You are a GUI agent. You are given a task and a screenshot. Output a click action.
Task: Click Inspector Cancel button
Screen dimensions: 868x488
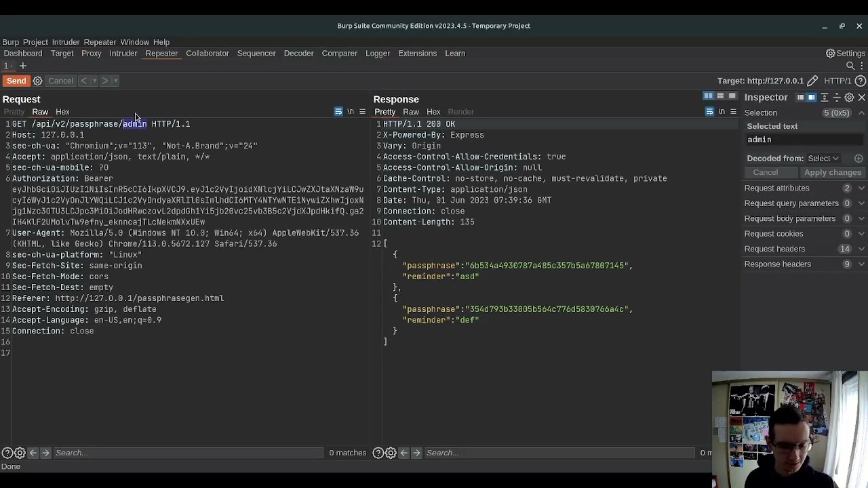click(x=765, y=173)
